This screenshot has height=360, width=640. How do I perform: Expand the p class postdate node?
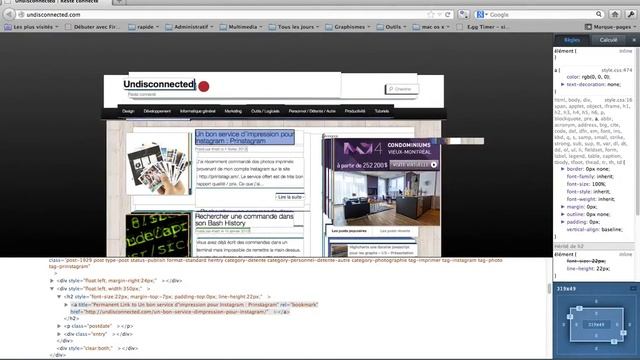59,326
